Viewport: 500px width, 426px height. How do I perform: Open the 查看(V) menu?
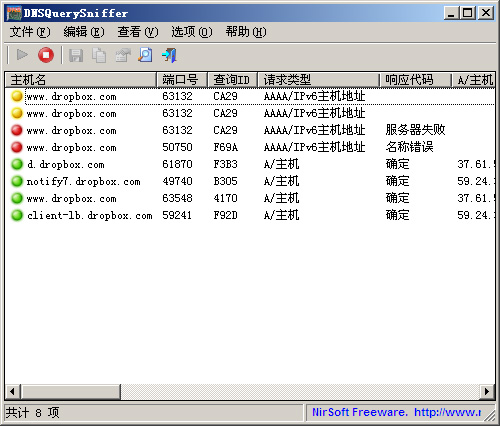pos(138,32)
